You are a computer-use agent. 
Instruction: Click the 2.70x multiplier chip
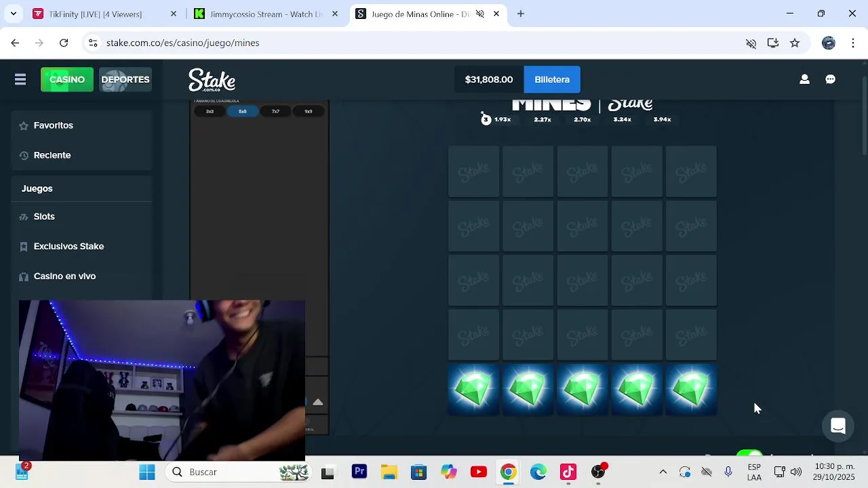[583, 119]
